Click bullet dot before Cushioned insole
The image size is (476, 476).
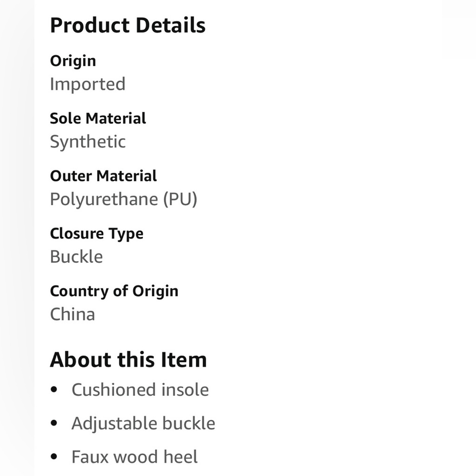tap(54, 389)
